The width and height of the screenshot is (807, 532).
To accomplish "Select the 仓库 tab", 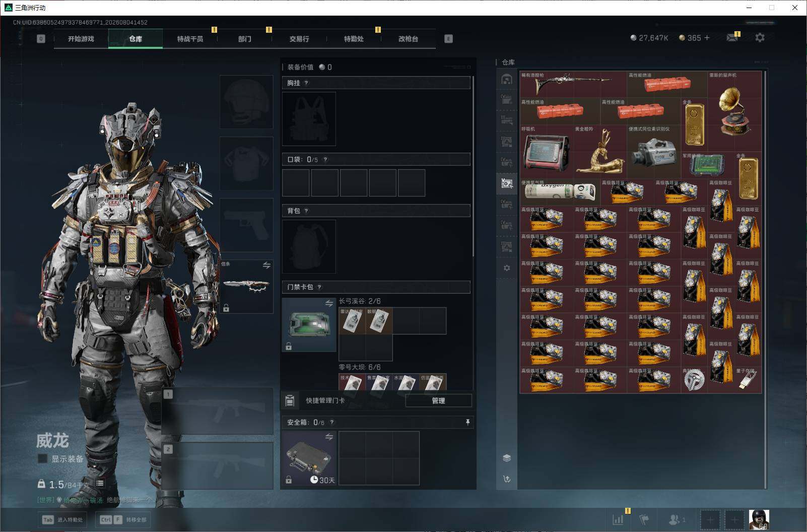I will [x=136, y=39].
